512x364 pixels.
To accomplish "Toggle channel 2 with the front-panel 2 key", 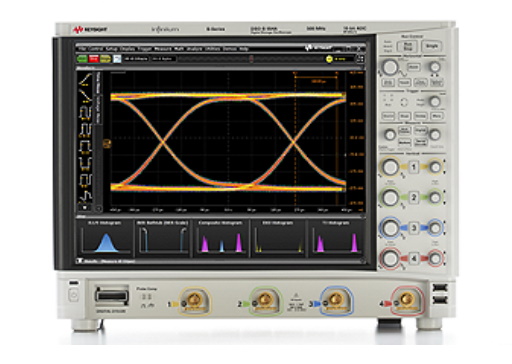I will tap(414, 197).
